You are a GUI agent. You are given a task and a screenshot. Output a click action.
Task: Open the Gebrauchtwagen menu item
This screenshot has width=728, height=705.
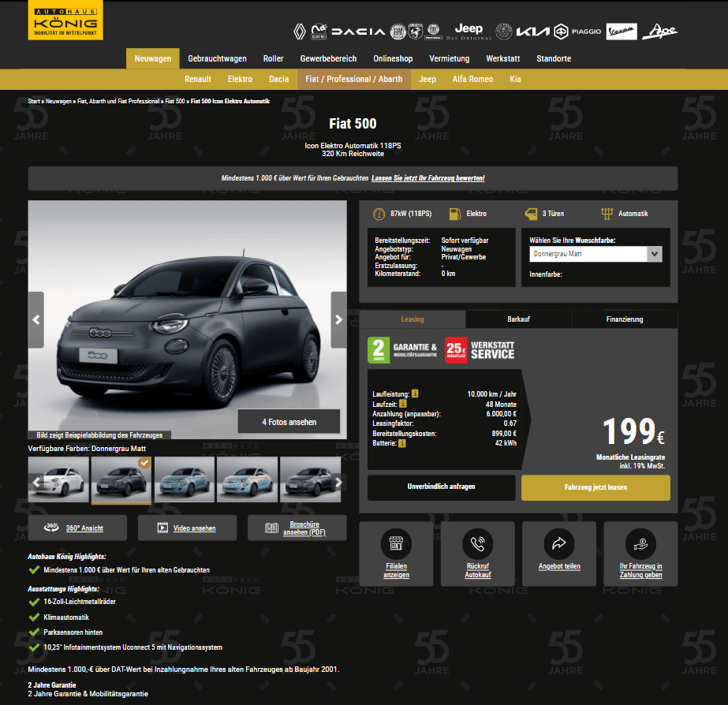[x=217, y=58]
